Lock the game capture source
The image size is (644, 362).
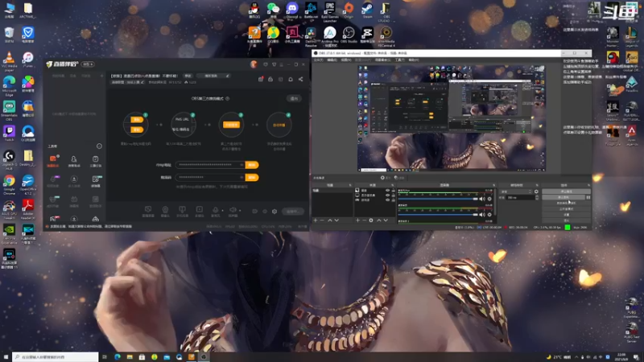[394, 200]
